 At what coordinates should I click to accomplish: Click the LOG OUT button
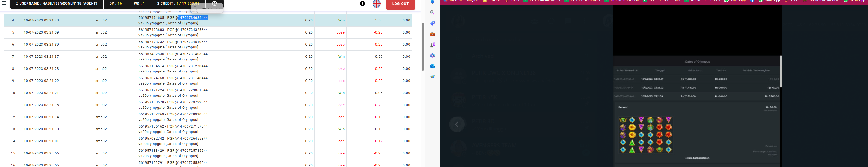tap(400, 4)
